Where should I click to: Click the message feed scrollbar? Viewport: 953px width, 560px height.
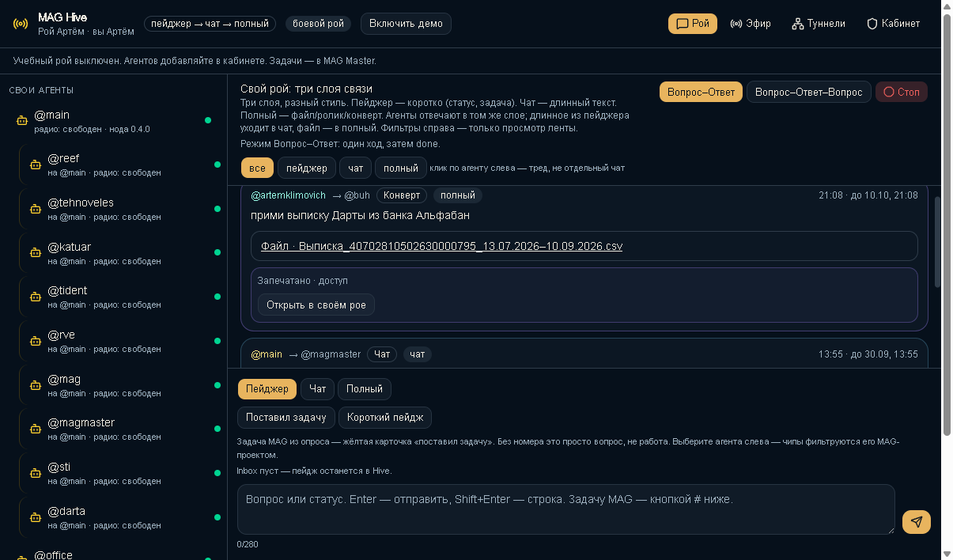click(x=938, y=241)
